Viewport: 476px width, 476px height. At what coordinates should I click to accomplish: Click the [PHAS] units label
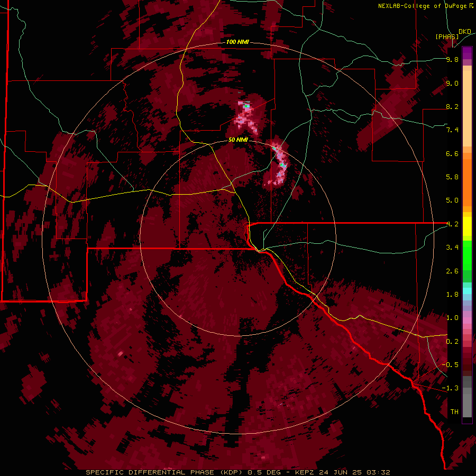[447, 36]
